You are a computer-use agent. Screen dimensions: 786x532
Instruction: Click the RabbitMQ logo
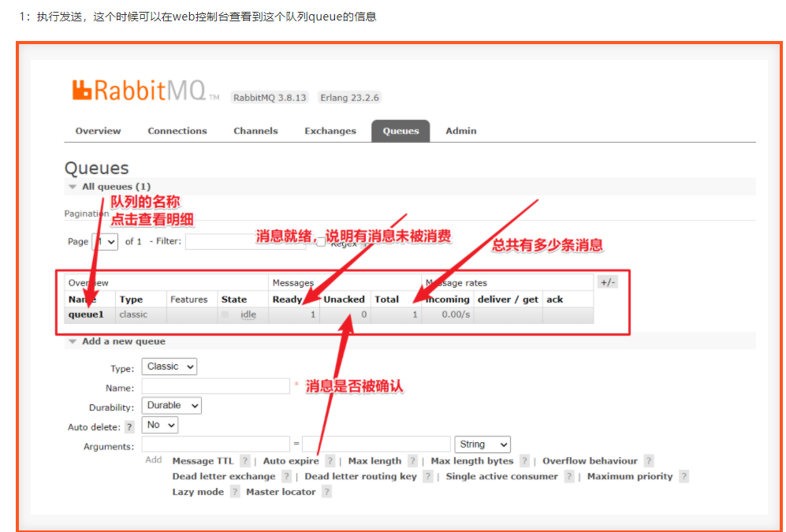click(x=145, y=90)
